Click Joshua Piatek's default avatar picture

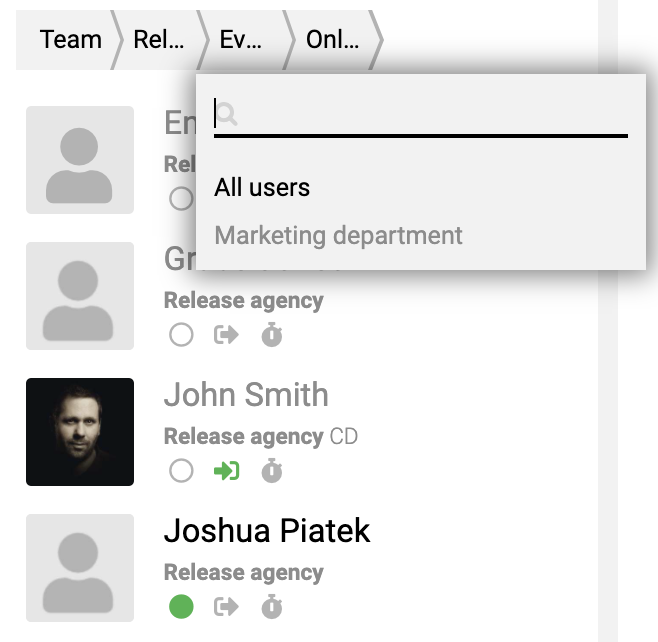[x=80, y=568]
